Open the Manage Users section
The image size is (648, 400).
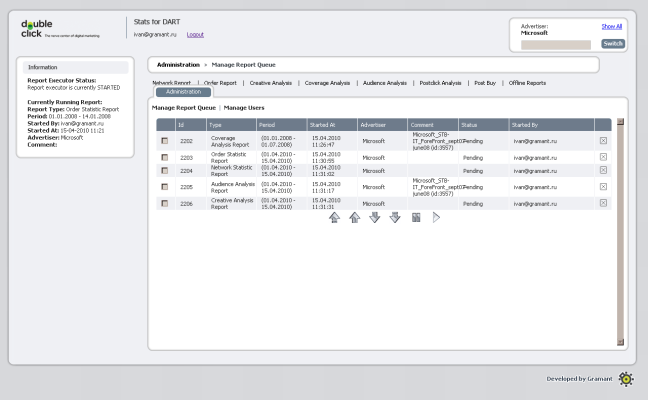point(244,108)
